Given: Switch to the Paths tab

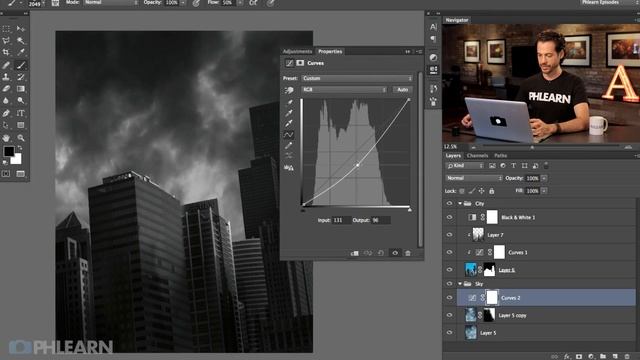Looking at the screenshot, I should coord(500,156).
